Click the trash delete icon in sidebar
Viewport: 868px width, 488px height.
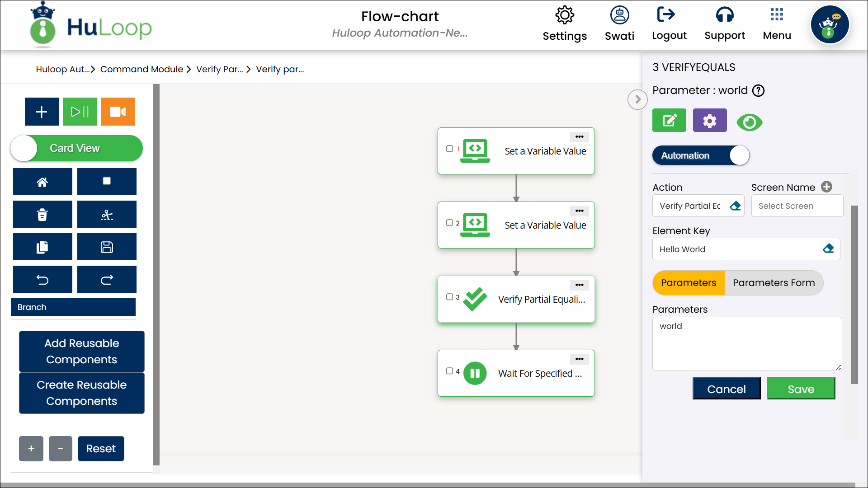tap(42, 215)
